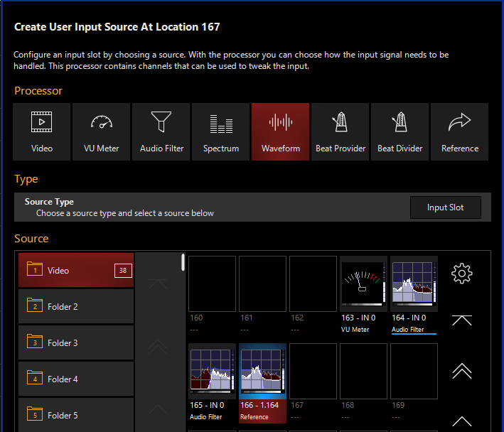Move slot grid up one row
Image resolution: width=504 pixels, height=432 pixels.
(462, 421)
